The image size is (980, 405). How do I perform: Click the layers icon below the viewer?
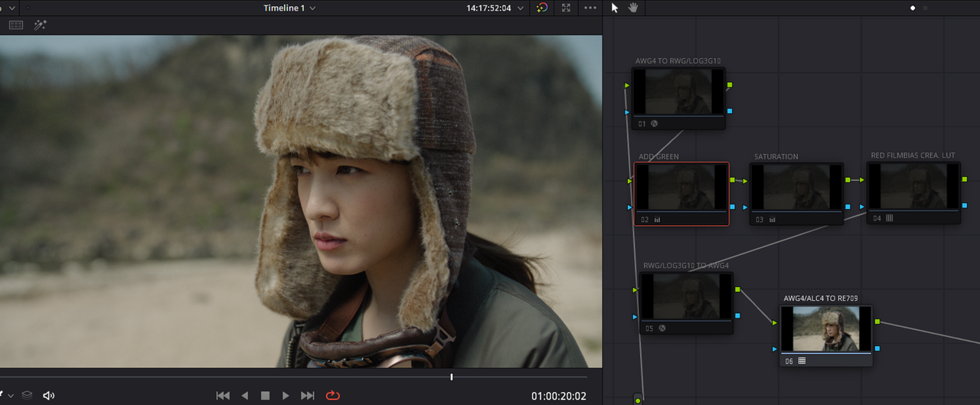pos(27,396)
